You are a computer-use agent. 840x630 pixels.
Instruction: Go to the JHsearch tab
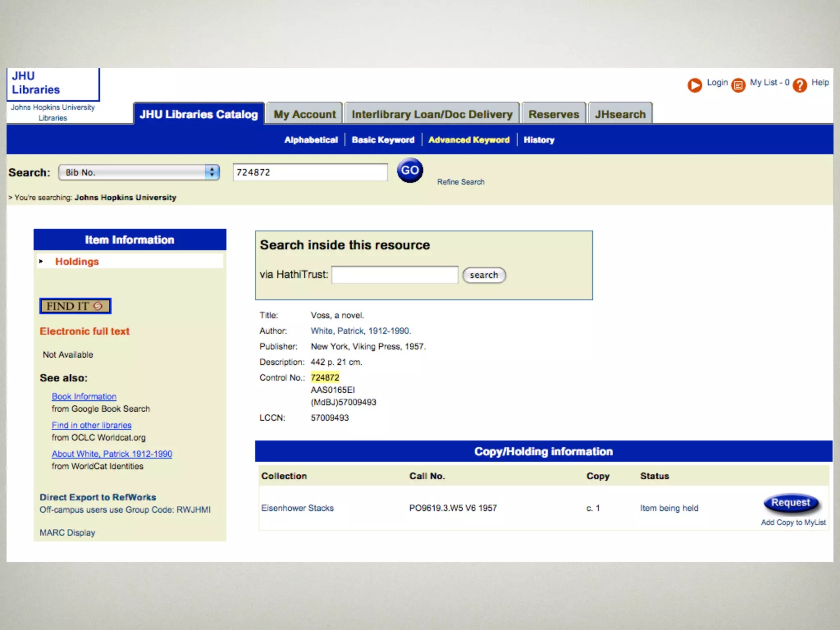(x=620, y=114)
